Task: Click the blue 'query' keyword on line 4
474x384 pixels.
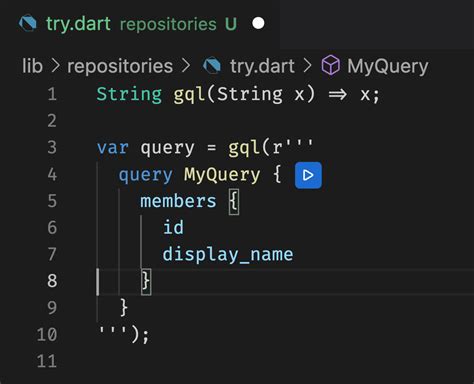Action: tap(146, 175)
